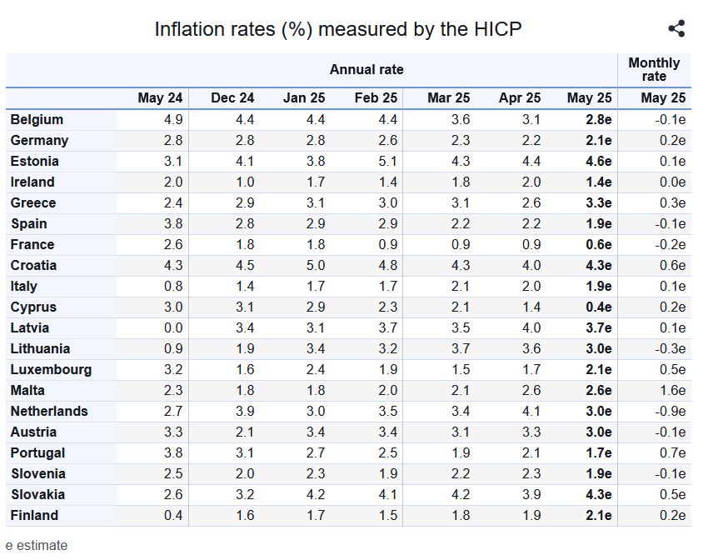
Task: Click the Feb 25 column header
Action: (x=376, y=98)
